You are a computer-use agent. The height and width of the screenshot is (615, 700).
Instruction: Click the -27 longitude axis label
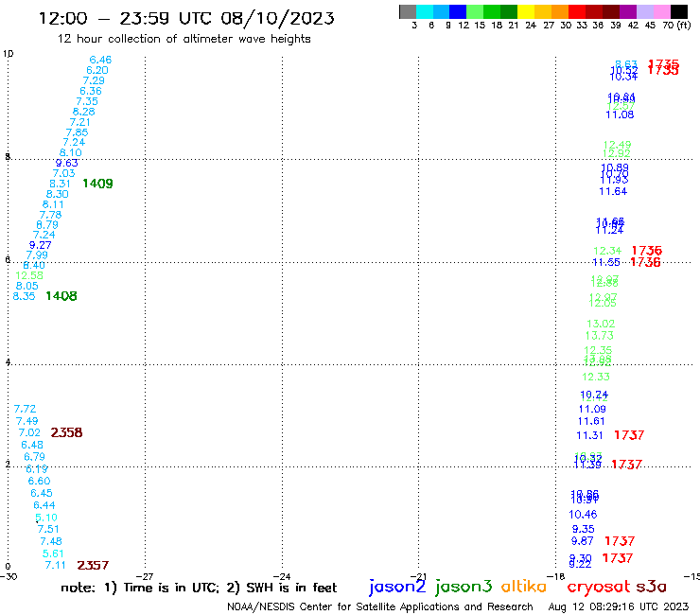click(145, 576)
